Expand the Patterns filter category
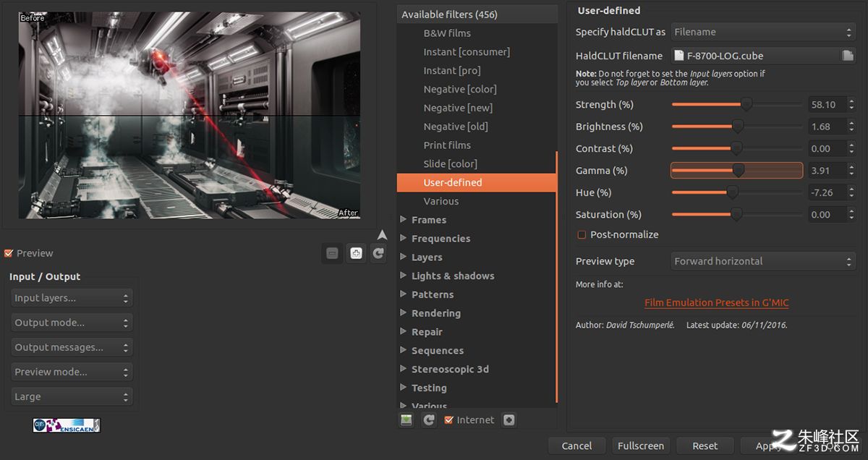 click(404, 294)
